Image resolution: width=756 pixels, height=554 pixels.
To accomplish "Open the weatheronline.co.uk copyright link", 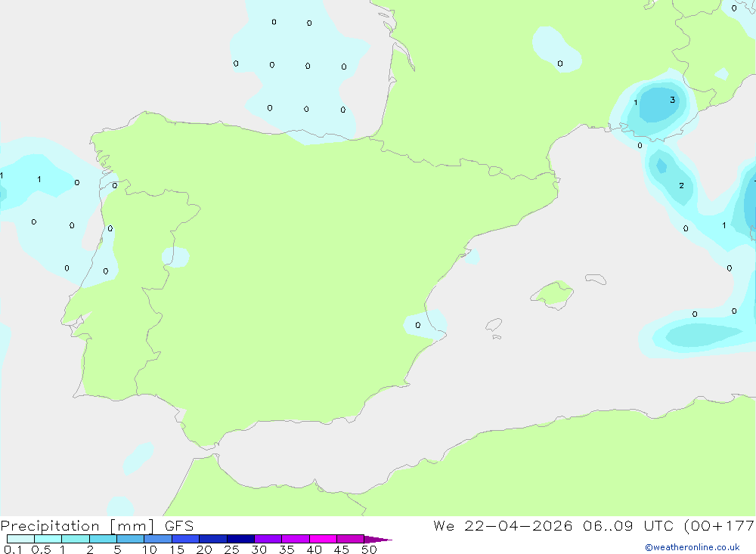I will point(692,547).
